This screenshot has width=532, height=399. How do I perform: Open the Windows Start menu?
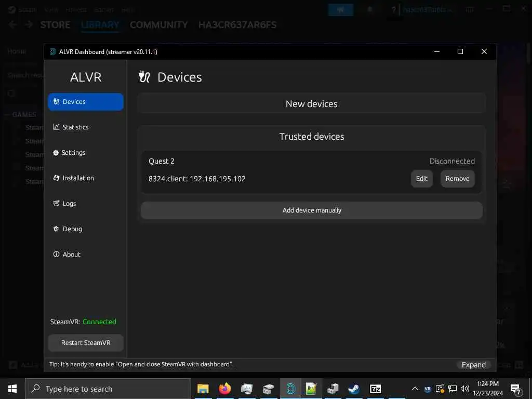(x=12, y=389)
